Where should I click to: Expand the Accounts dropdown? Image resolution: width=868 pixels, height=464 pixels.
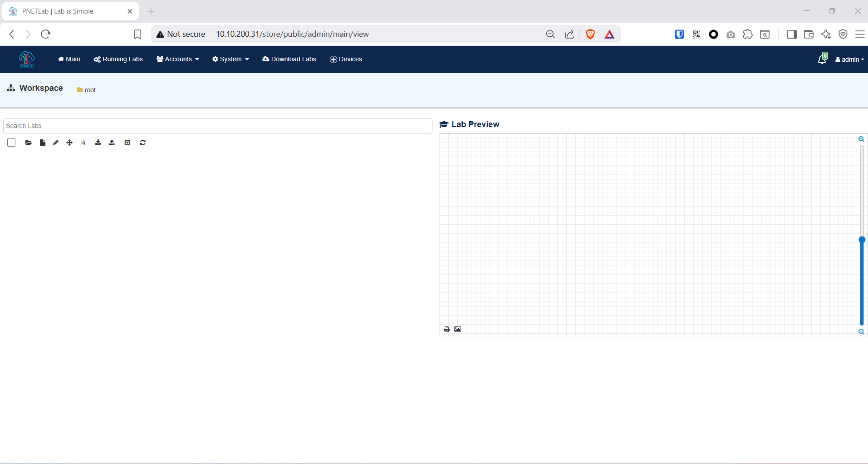[x=178, y=59]
